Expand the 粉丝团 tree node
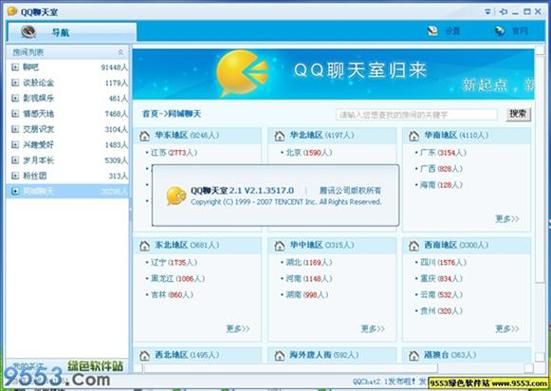The image size is (551, 391). pos(15,176)
